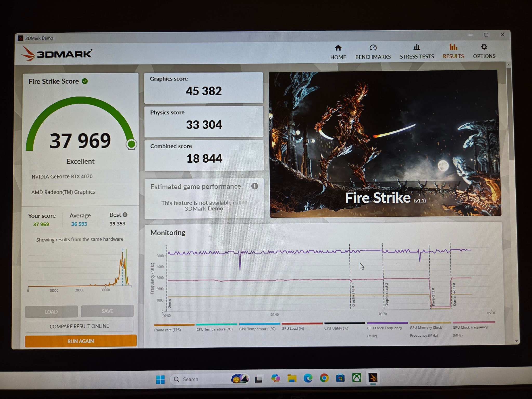Click the scrollbar down arrow
Screen dimensions: 532x399
click(516, 341)
